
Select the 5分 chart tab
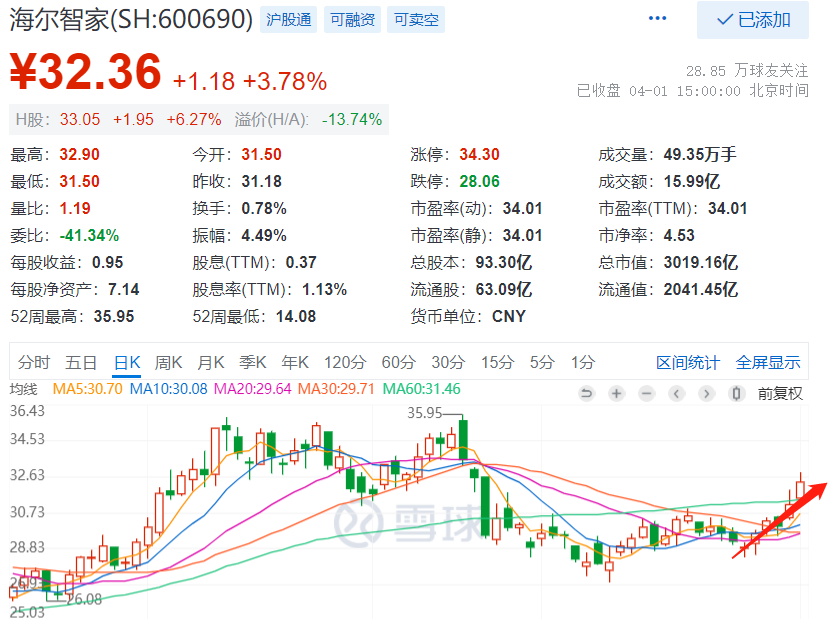(542, 362)
